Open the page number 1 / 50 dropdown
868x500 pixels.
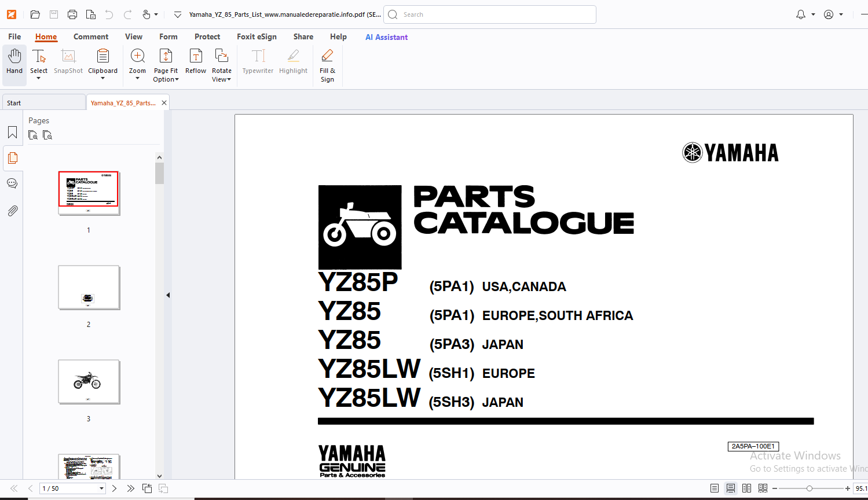(101, 488)
